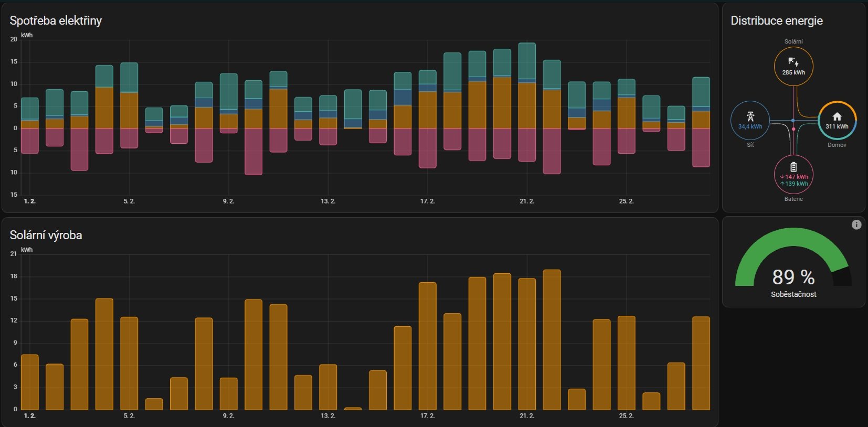Click the 311 kWh home consumption value
This screenshot has height=427, width=868.
click(837, 126)
